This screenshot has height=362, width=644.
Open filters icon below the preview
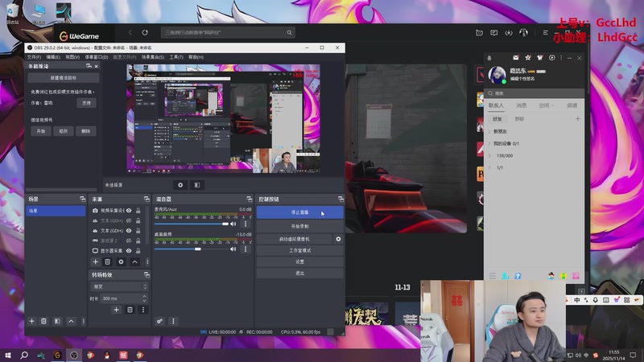197,185
